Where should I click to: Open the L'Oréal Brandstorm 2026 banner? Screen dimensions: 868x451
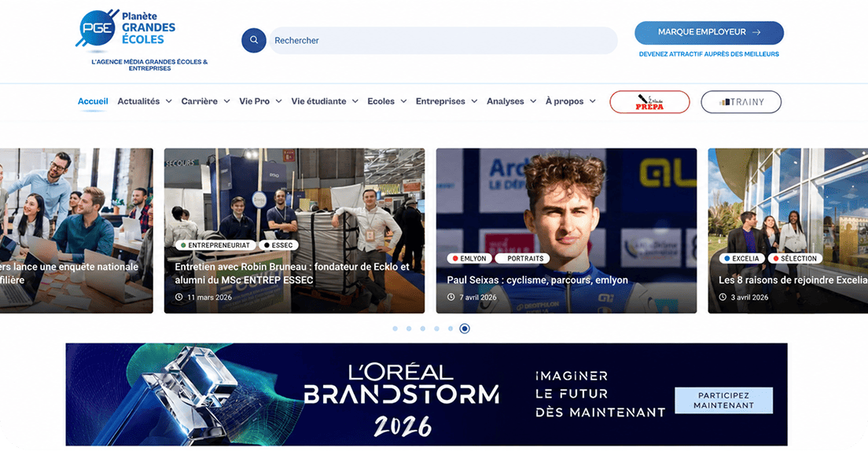[426, 394]
